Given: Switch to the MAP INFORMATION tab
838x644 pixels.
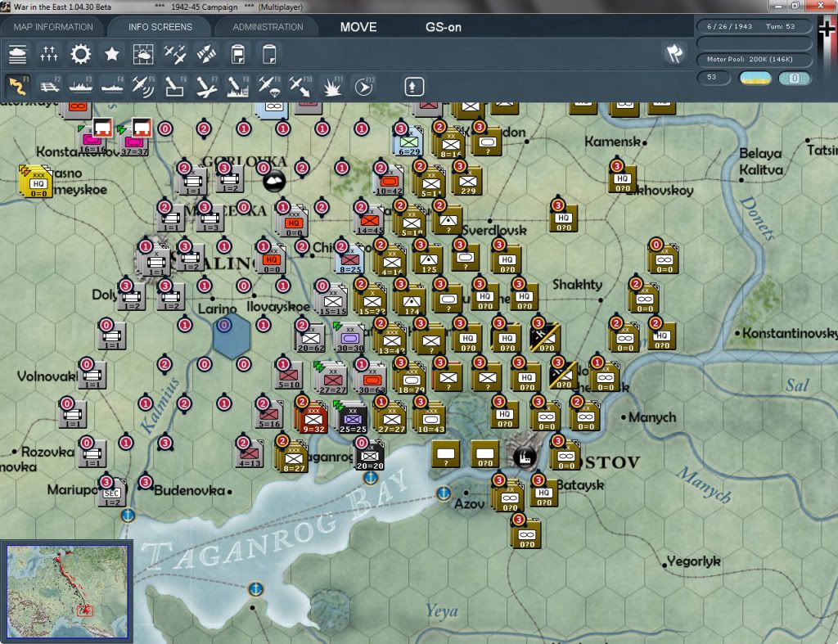Looking at the screenshot, I should click(53, 27).
